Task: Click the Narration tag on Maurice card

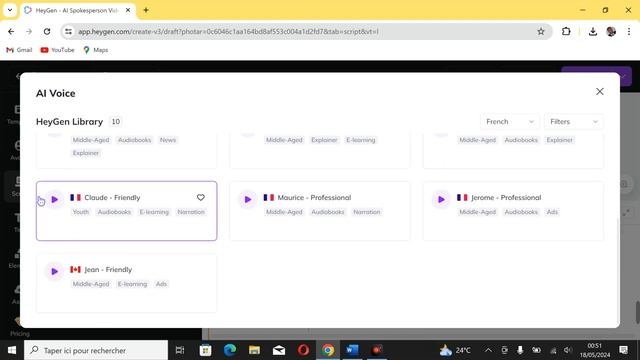Action: click(367, 212)
